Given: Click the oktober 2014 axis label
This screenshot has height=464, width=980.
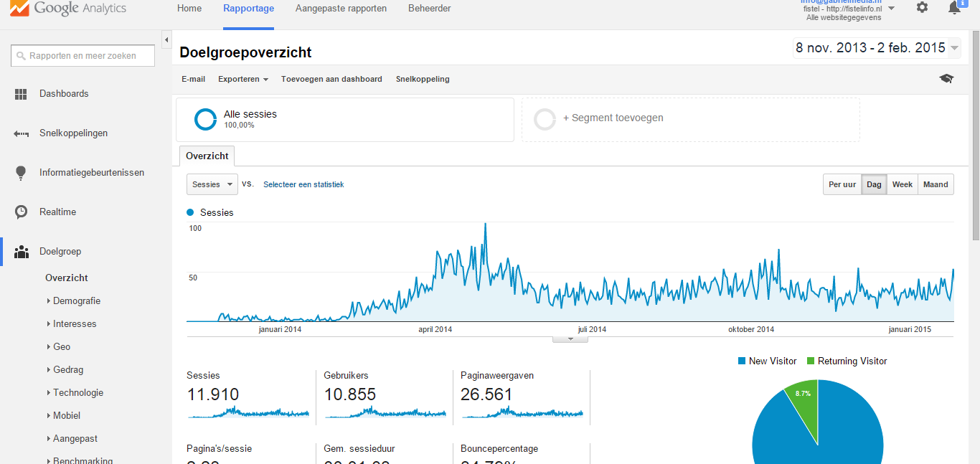Looking at the screenshot, I should pyautogui.click(x=751, y=330).
